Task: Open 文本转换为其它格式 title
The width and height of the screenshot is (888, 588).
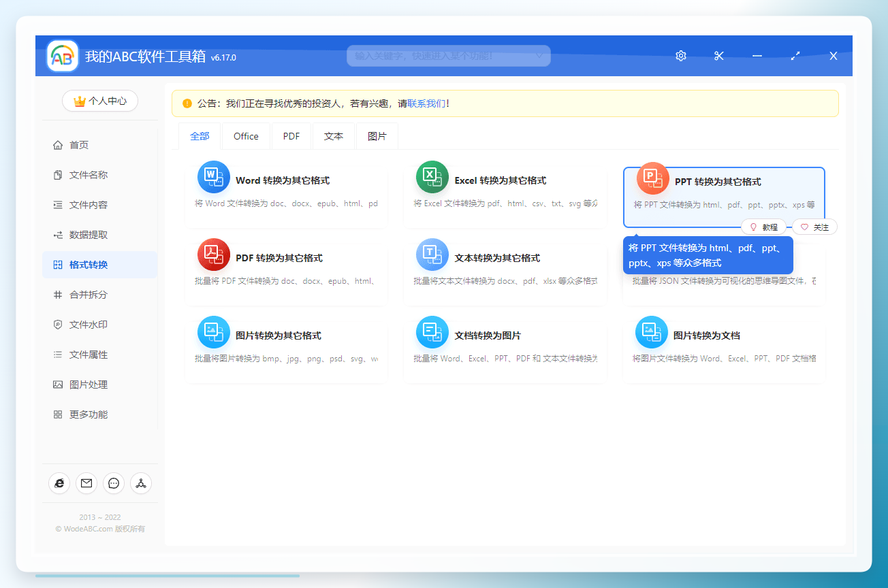Action: tap(497, 258)
